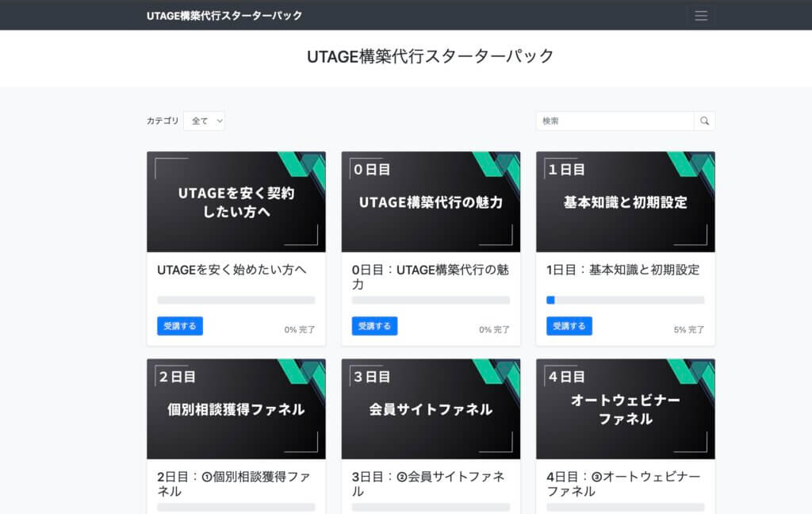
Task: Open the 3日目 会員サイトファネル thumbnail
Action: (431, 409)
